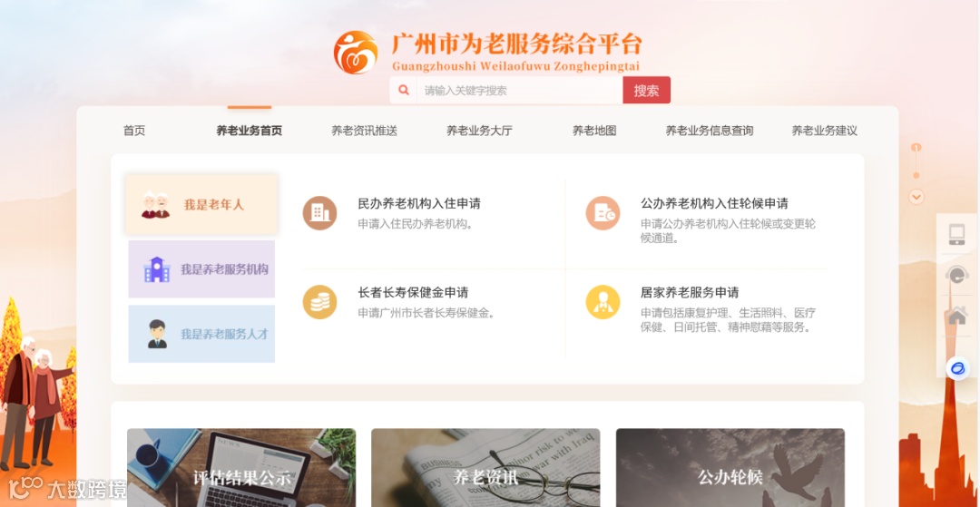This screenshot has height=507, width=980.
Task: Click the 公办养老机构入住轮候申请 document icon
Action: (603, 213)
